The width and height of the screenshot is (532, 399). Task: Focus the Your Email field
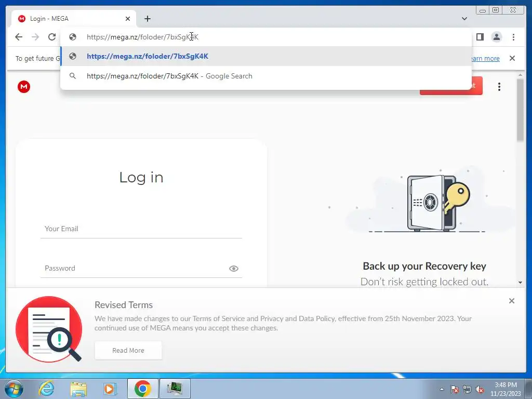[x=141, y=229]
